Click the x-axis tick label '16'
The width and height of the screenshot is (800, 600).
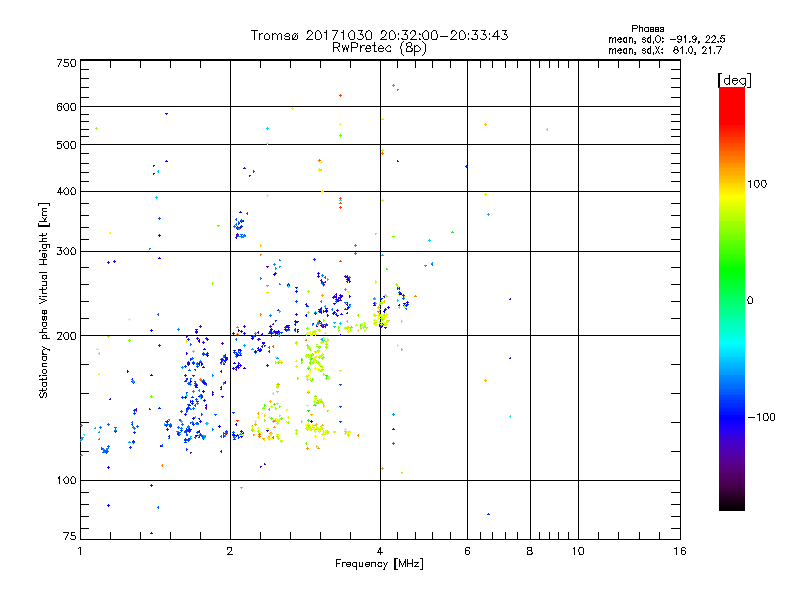(680, 551)
